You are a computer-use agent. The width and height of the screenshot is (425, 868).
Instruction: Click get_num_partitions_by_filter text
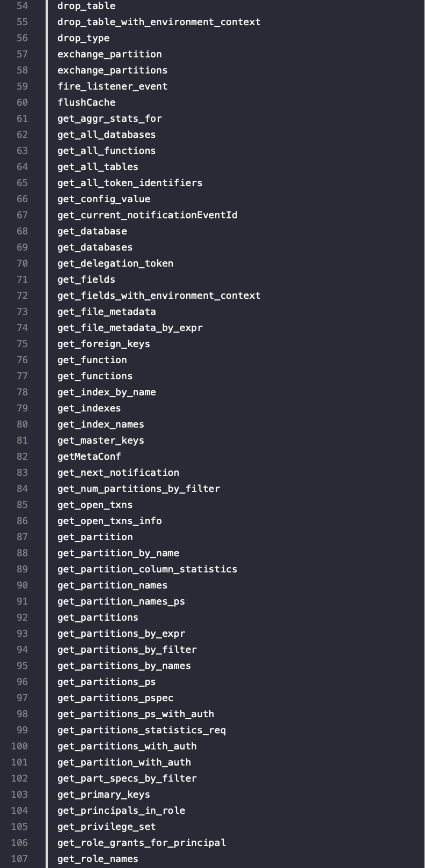click(x=138, y=489)
